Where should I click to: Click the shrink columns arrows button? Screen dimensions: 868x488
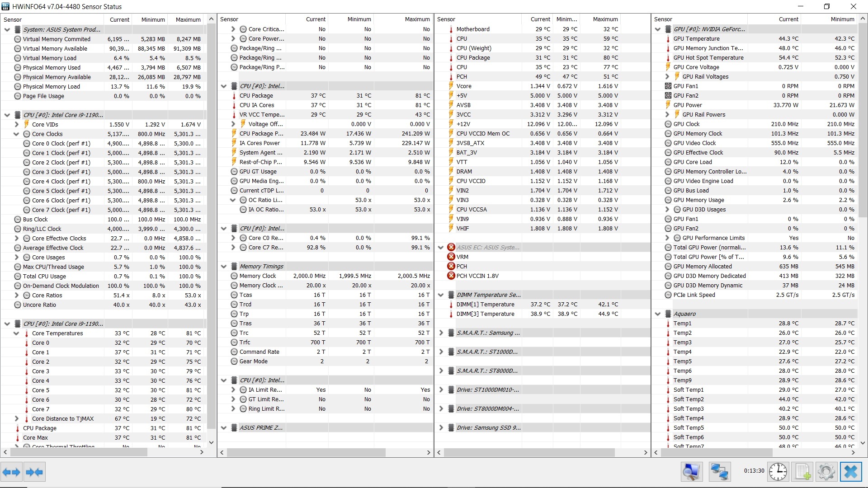click(34, 472)
